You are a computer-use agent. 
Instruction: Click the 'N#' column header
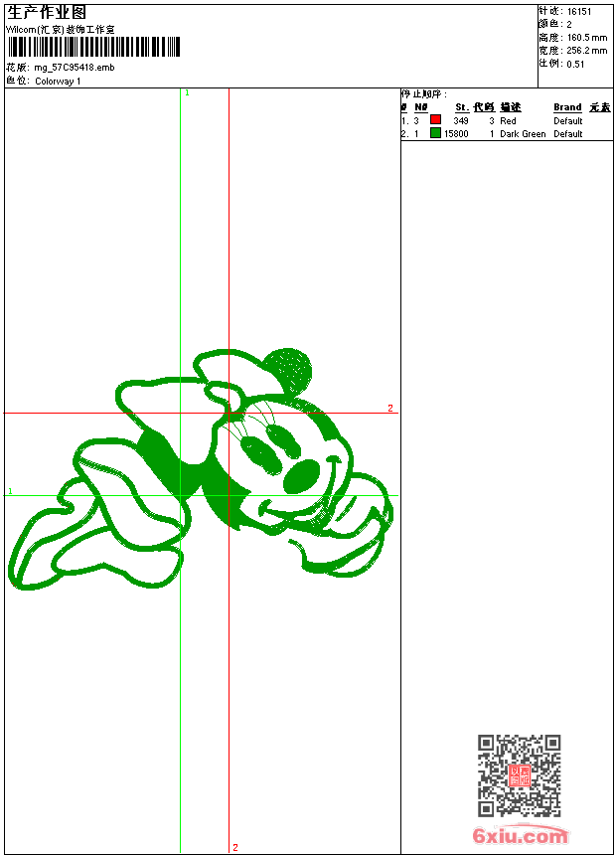point(421,107)
